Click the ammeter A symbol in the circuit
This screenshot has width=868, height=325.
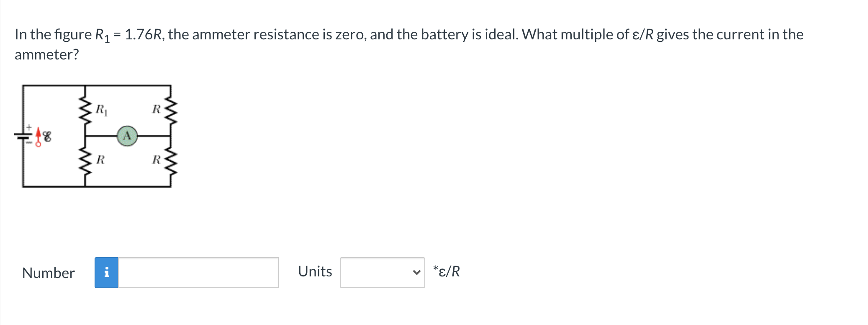tap(127, 136)
